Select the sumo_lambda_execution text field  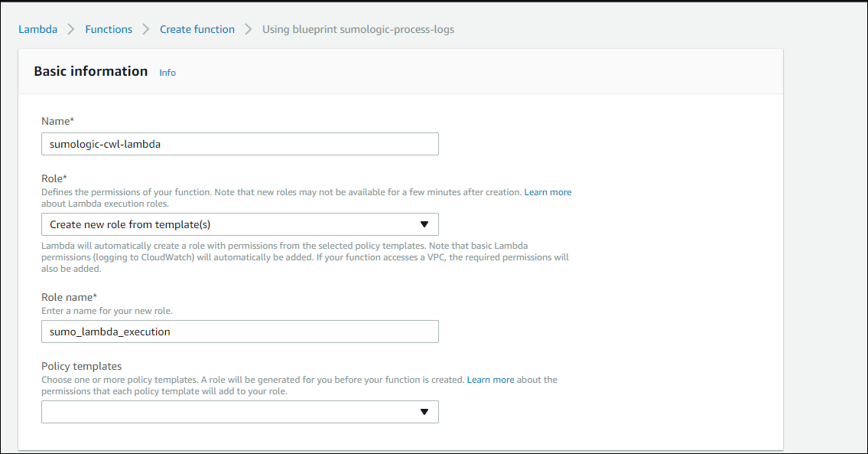239,332
